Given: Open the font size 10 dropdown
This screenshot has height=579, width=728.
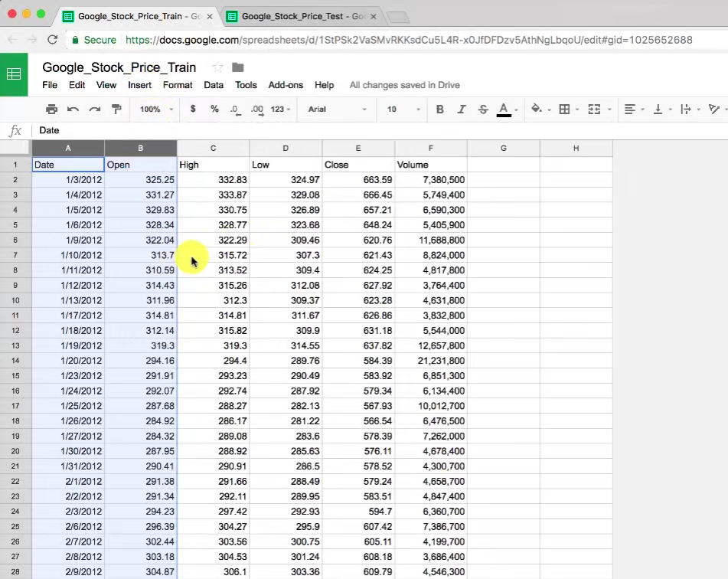Looking at the screenshot, I should click(x=403, y=110).
